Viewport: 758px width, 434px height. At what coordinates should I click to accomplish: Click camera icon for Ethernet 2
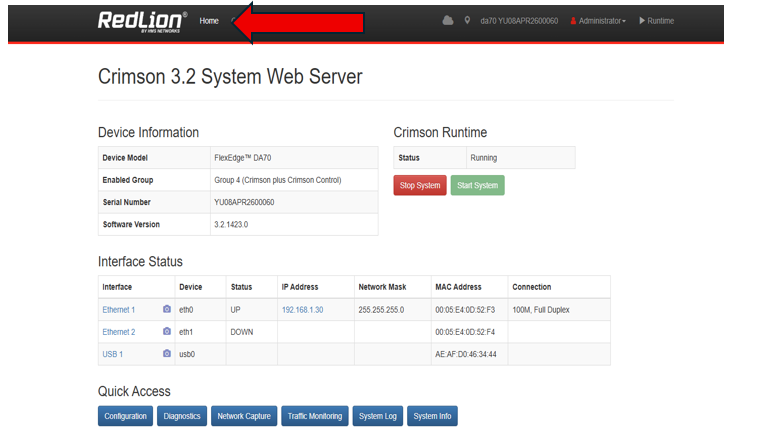(x=167, y=331)
